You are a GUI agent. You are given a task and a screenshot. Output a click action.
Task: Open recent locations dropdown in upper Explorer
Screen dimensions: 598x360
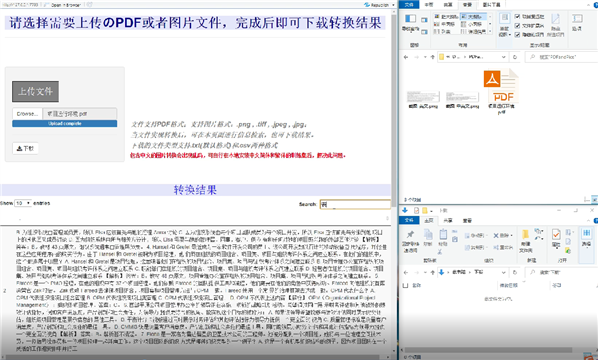[425, 57]
